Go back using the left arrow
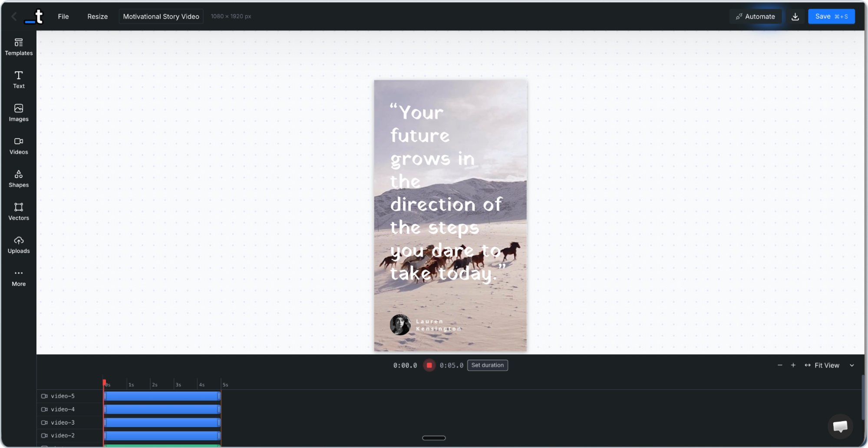The image size is (868, 448). [14, 16]
